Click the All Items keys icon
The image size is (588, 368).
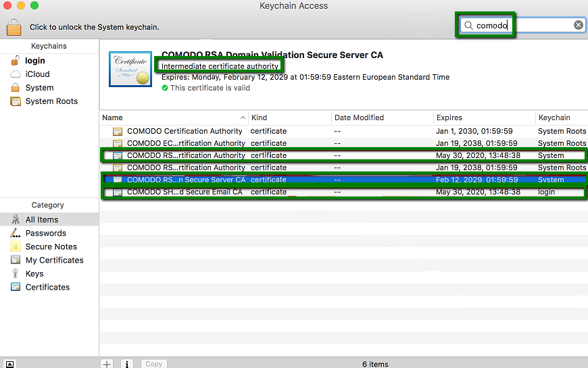pyautogui.click(x=16, y=219)
